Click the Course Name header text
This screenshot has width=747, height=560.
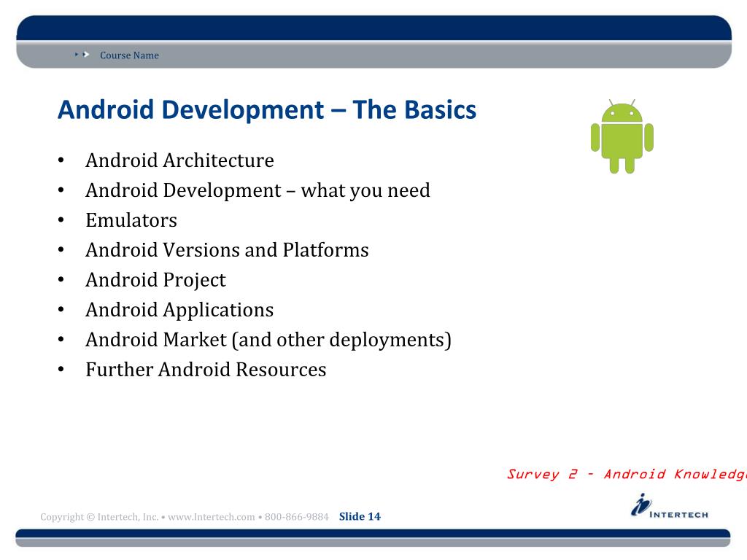129,55
